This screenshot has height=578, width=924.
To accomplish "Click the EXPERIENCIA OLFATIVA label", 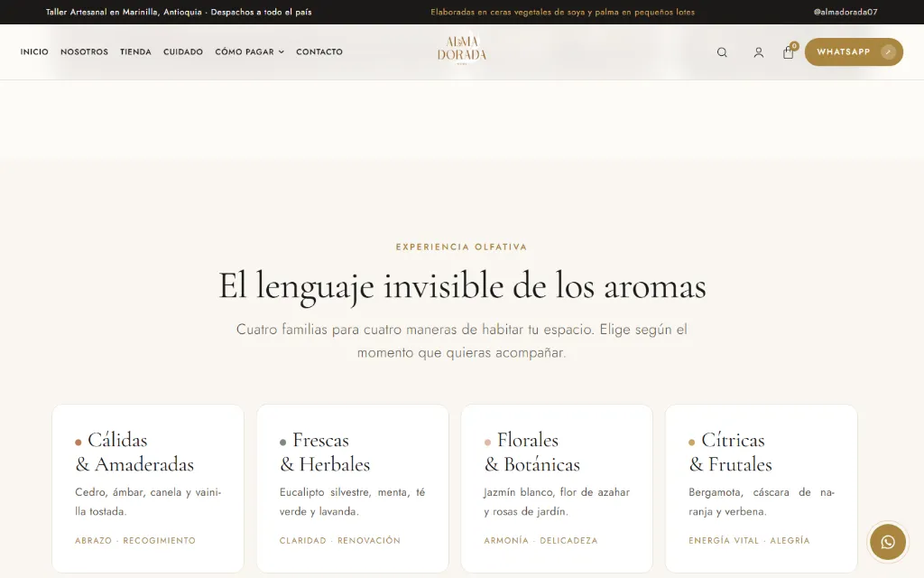I will point(461,247).
